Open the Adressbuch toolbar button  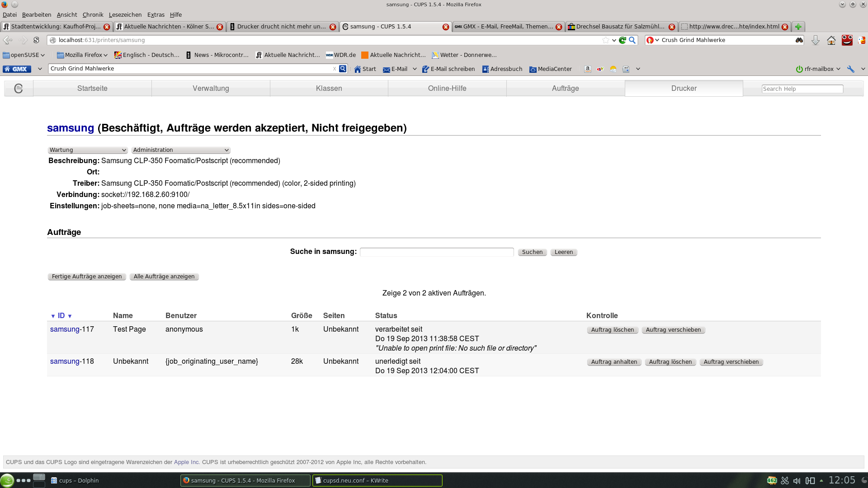502,69
